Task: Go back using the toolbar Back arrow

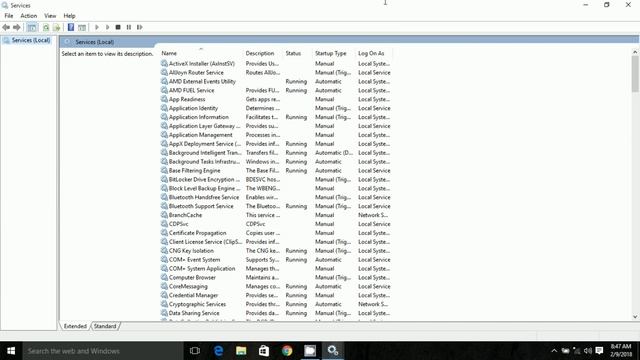Action: 6,27
